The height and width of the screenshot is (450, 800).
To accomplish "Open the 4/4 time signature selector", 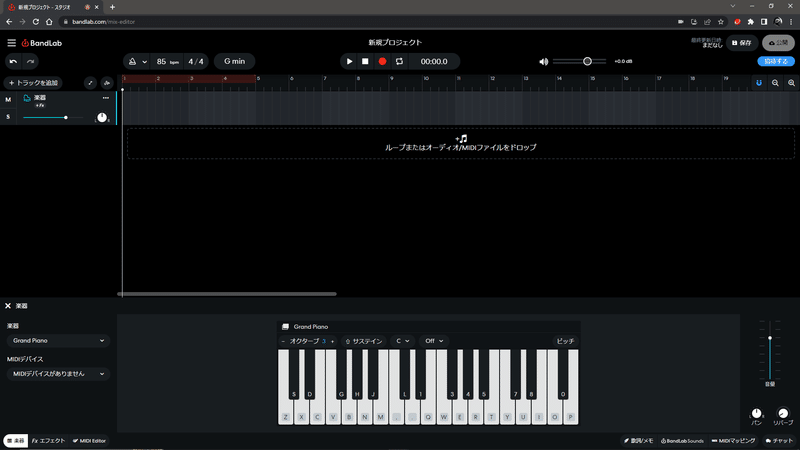I will 196,61.
